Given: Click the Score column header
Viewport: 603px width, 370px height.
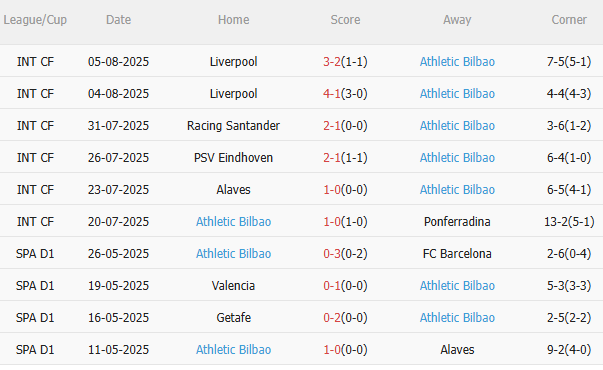Looking at the screenshot, I should tap(345, 20).
